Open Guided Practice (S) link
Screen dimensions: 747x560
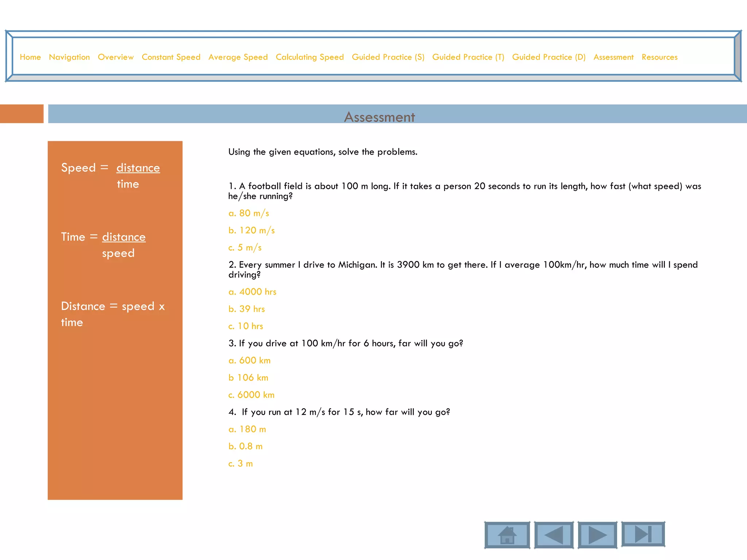(388, 57)
